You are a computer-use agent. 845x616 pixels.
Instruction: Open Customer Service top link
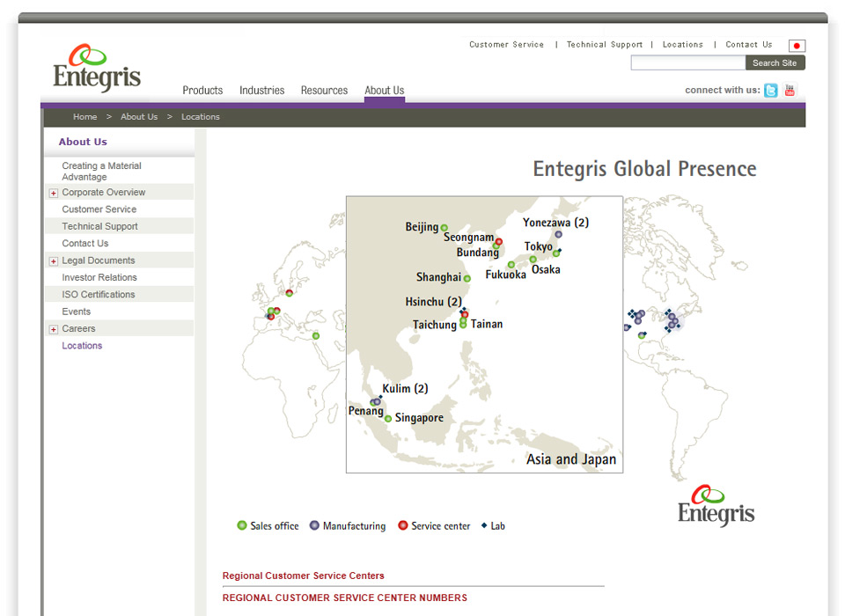tap(507, 45)
